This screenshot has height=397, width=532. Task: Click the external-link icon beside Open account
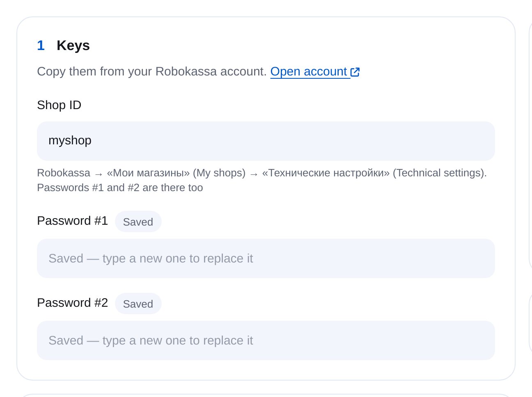355,72
